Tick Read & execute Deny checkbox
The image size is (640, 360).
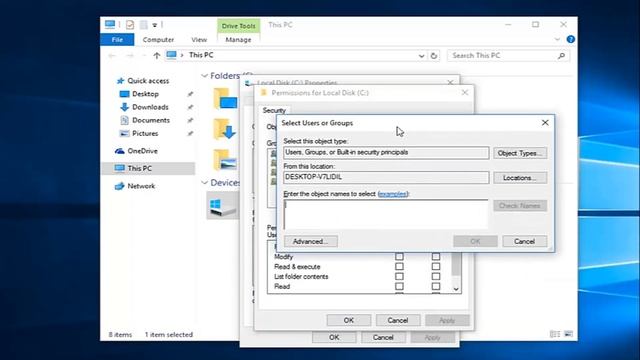point(436,267)
